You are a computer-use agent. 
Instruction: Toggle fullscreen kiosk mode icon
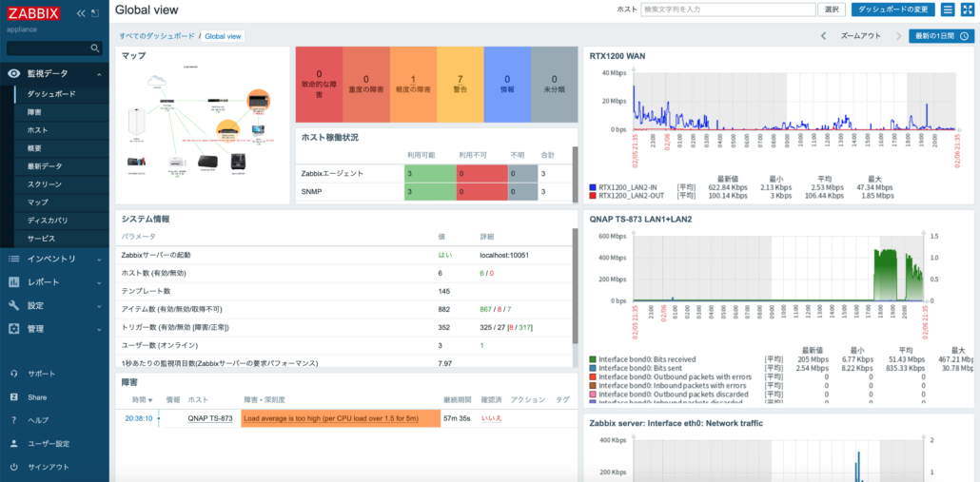coord(967,10)
